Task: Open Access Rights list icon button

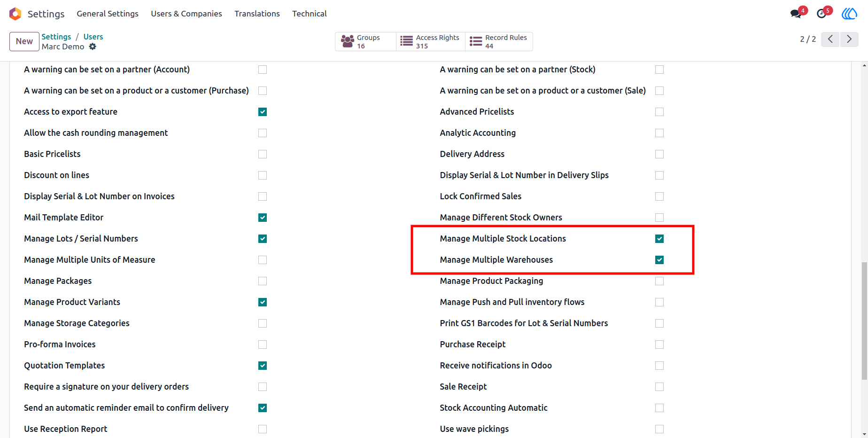Action: click(430, 41)
